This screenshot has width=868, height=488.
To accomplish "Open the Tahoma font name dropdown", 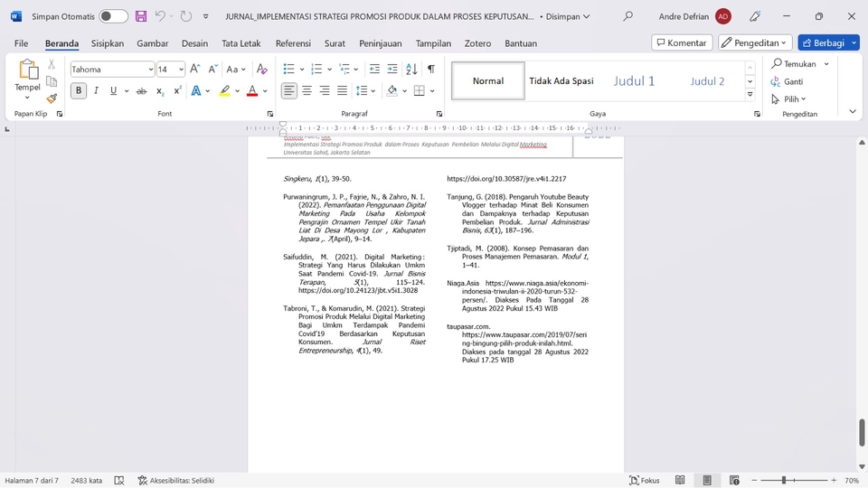I will 151,70.
